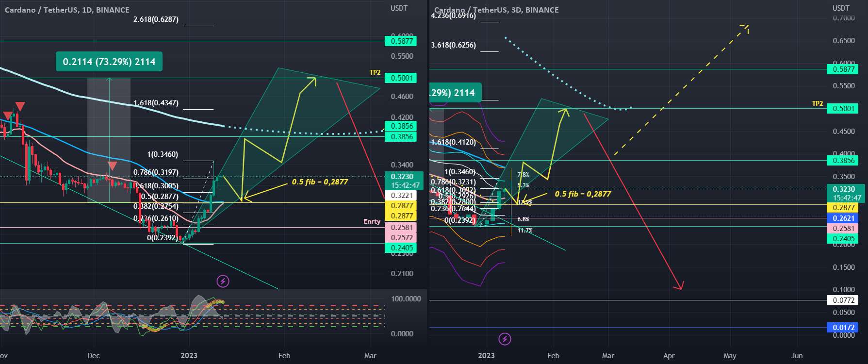Select the 1(0.3460) fib label on the 1D chart

point(163,154)
